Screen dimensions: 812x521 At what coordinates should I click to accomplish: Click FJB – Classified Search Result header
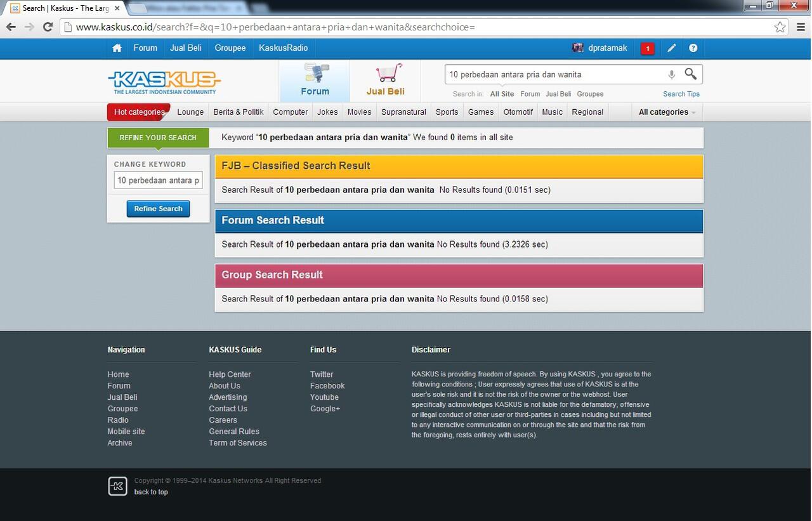coord(459,166)
